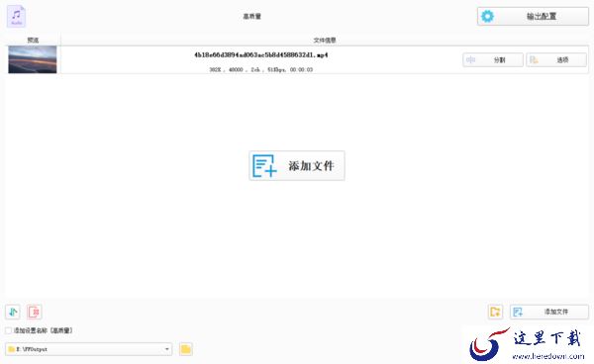
Task: Click the yellow browse folder icon
Action: pos(186,349)
